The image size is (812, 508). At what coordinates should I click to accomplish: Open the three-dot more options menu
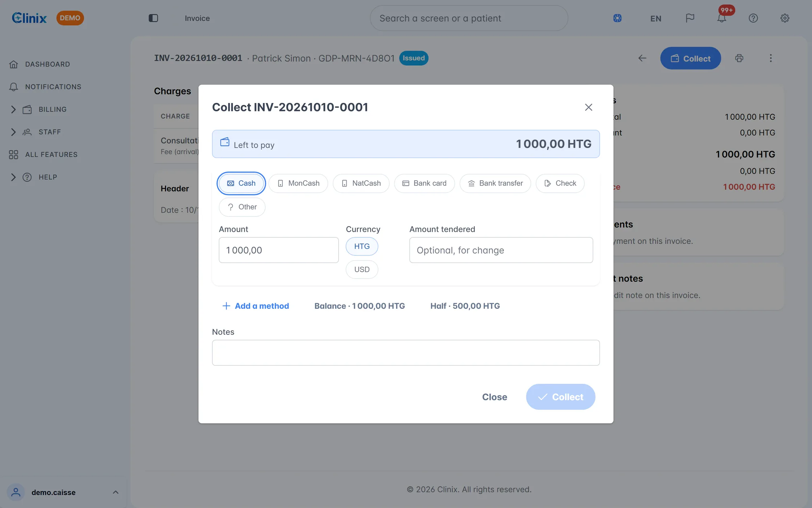[771, 58]
